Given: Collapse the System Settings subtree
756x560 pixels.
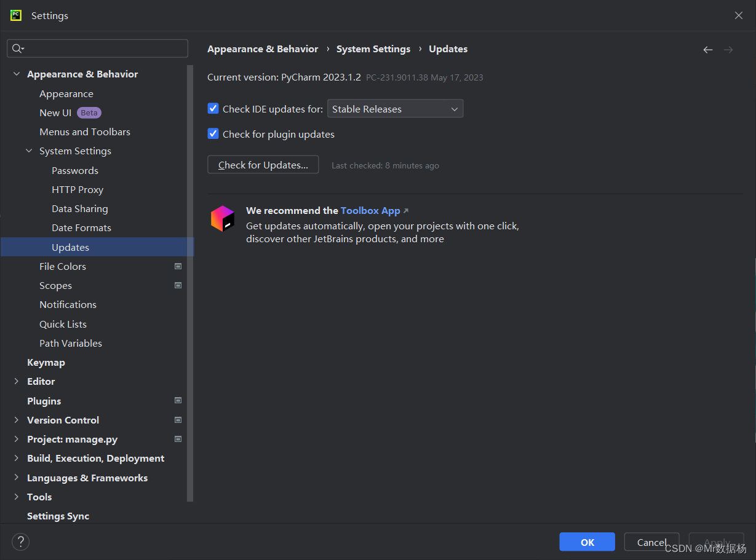Looking at the screenshot, I should [29, 151].
